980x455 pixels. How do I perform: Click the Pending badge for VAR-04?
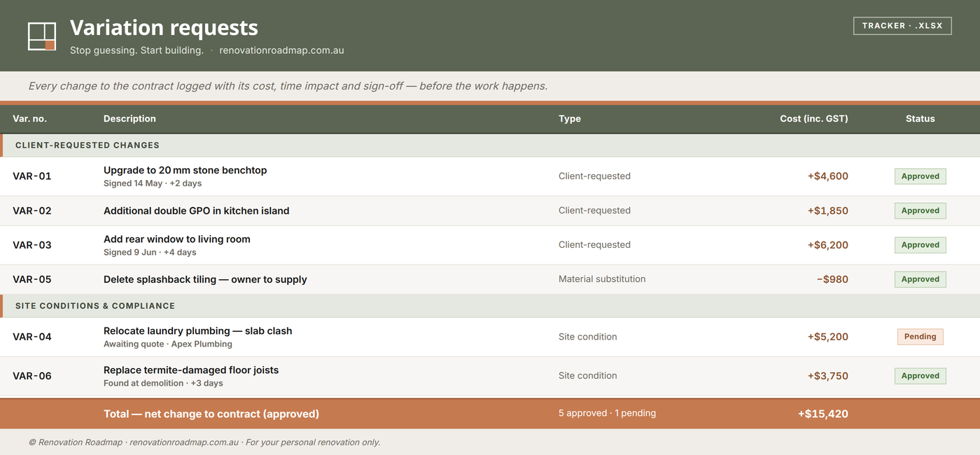[x=920, y=337]
